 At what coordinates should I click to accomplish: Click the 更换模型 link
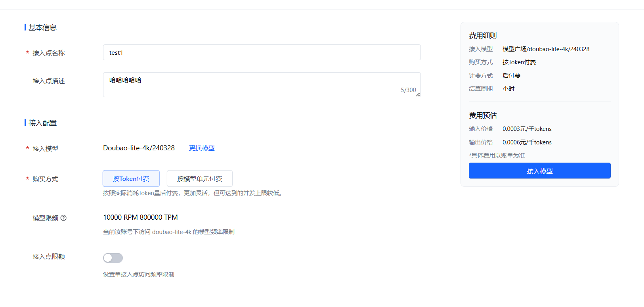tap(202, 148)
